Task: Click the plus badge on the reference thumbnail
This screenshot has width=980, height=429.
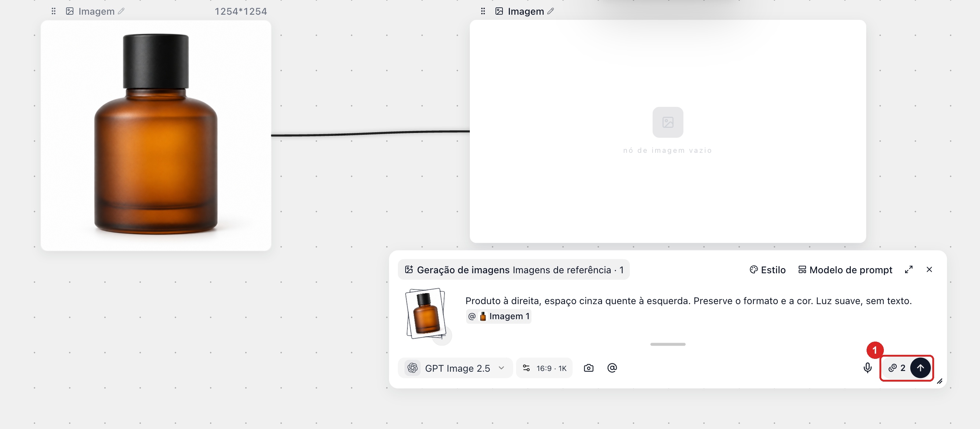Action: (x=442, y=336)
